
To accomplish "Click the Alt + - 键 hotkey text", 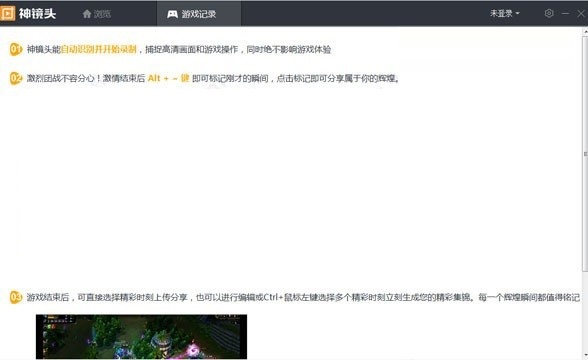I will (x=168, y=78).
